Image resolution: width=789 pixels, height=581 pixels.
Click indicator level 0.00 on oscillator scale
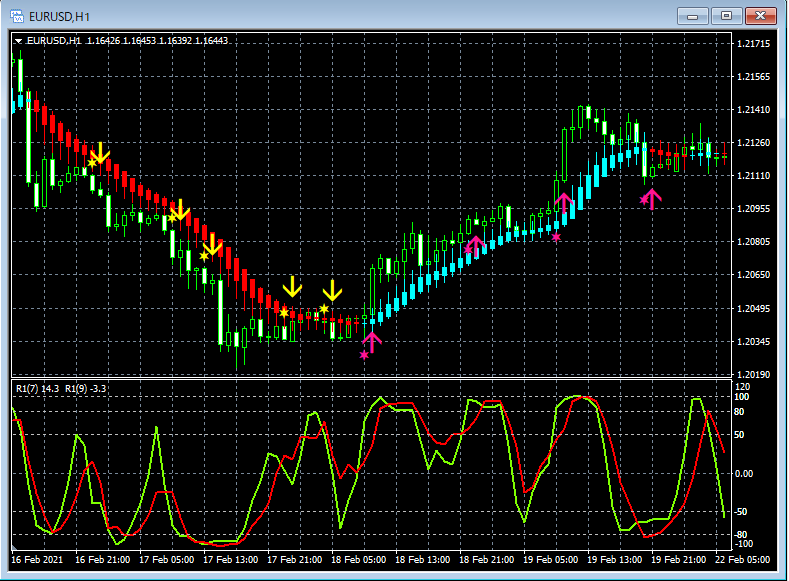[x=744, y=473]
